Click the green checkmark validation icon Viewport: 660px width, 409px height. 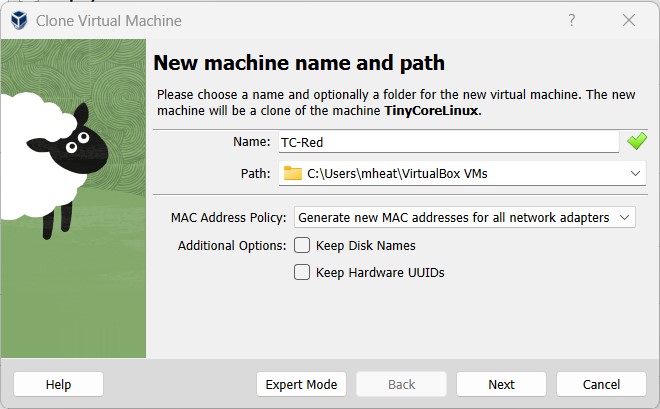[x=636, y=141]
